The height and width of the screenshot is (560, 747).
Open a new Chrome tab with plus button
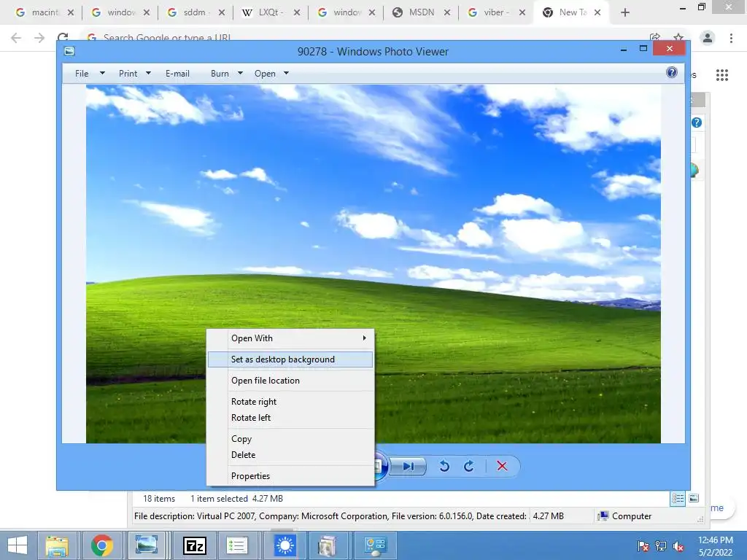point(625,12)
